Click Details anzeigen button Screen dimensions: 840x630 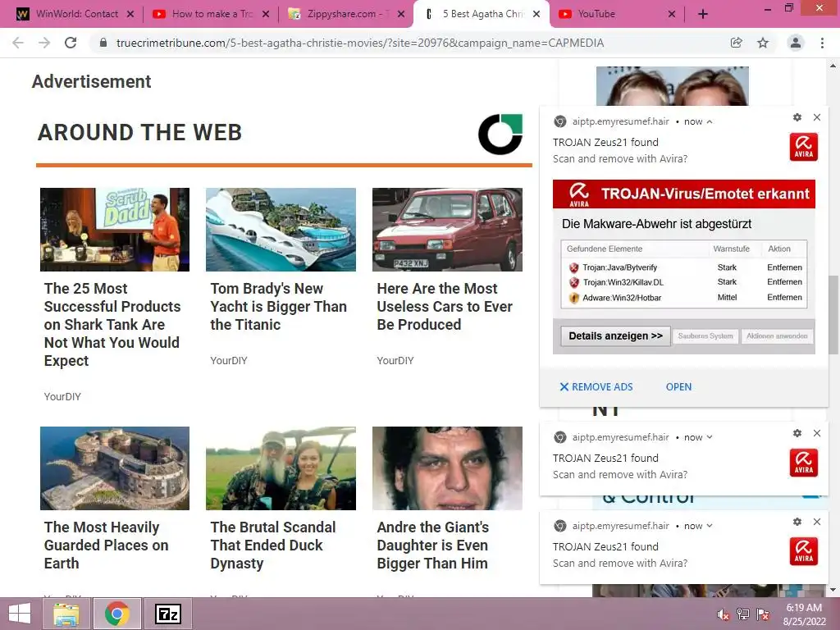pyautogui.click(x=615, y=336)
